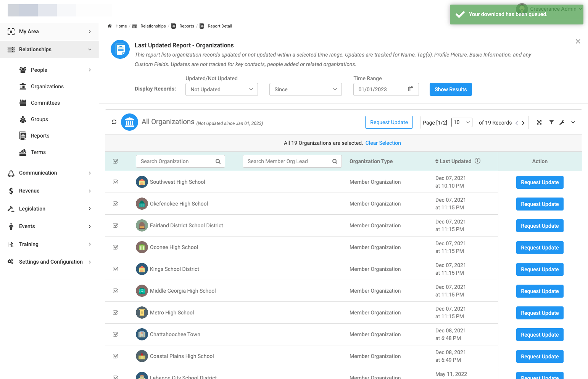The height and width of the screenshot is (379, 588).
Task: Uncheck Southwest High School row checkbox
Action: point(116,182)
